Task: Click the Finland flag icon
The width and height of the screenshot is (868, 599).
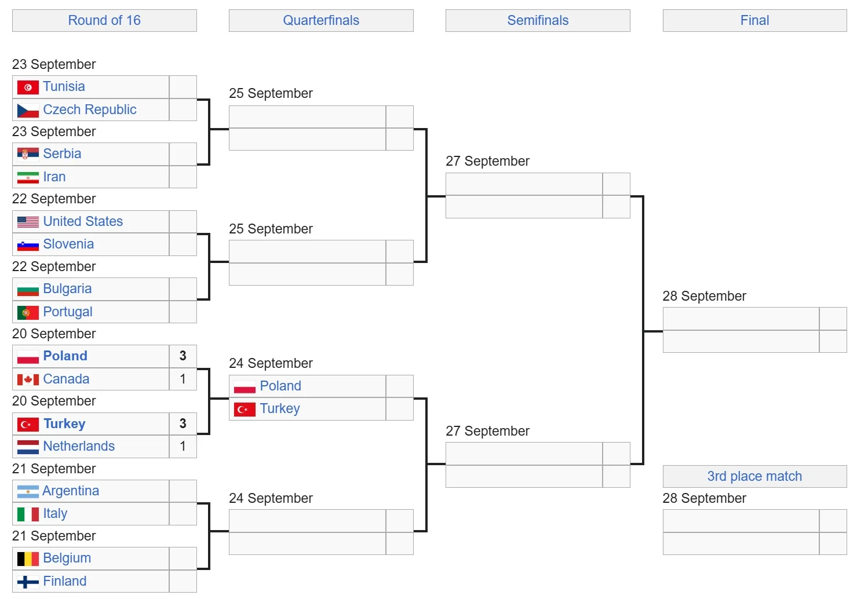Action: click(x=28, y=582)
